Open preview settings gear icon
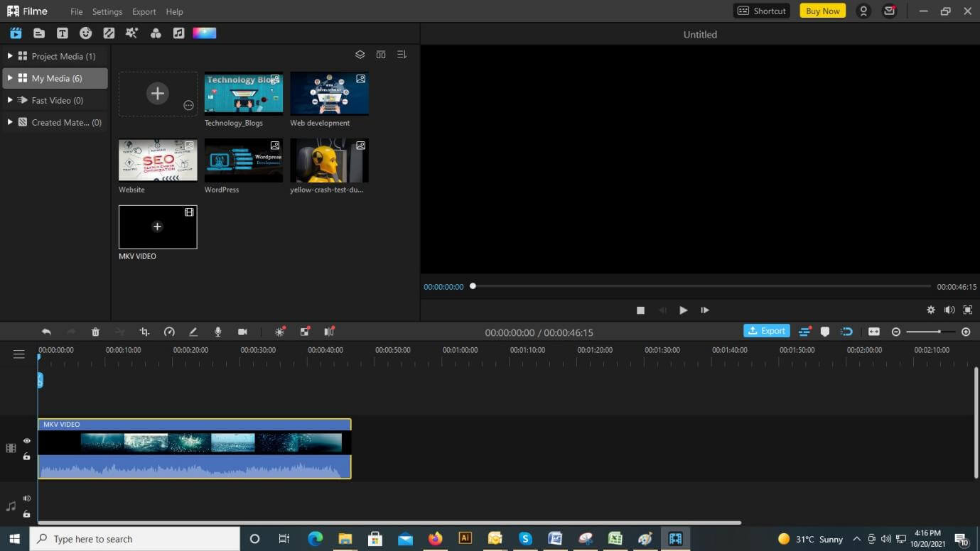 point(931,310)
